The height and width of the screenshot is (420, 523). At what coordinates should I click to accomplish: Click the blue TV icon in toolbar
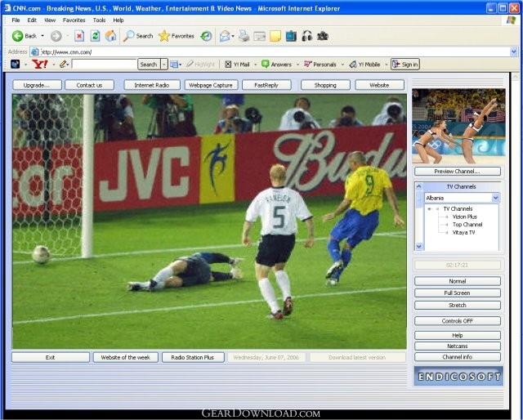291,36
